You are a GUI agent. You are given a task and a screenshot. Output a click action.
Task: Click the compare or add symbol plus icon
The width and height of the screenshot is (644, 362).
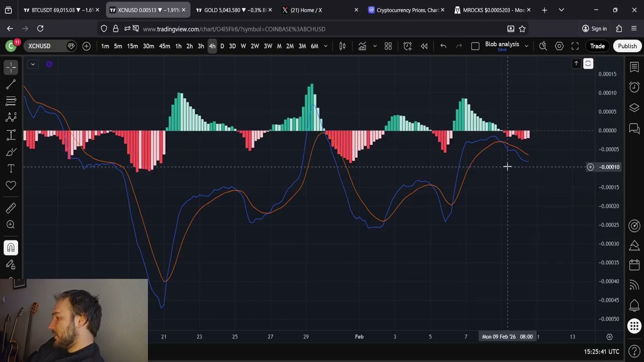87,46
